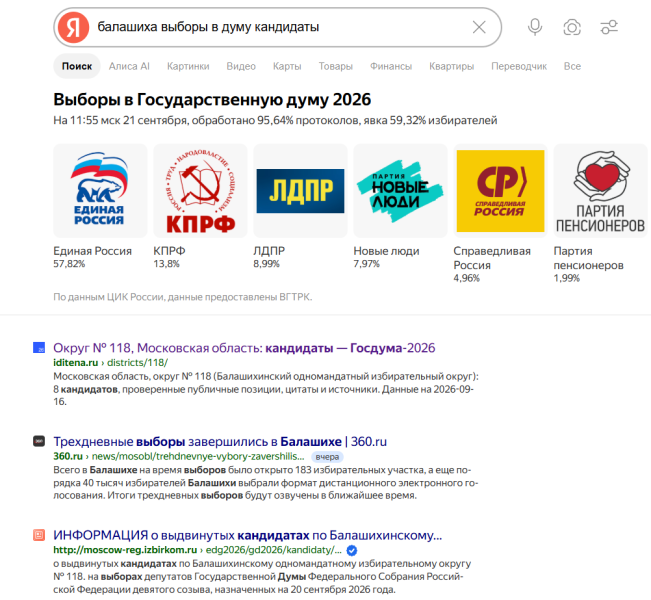Click the Партия пенсионеров name label
The height and width of the screenshot is (600, 651).
(588, 258)
